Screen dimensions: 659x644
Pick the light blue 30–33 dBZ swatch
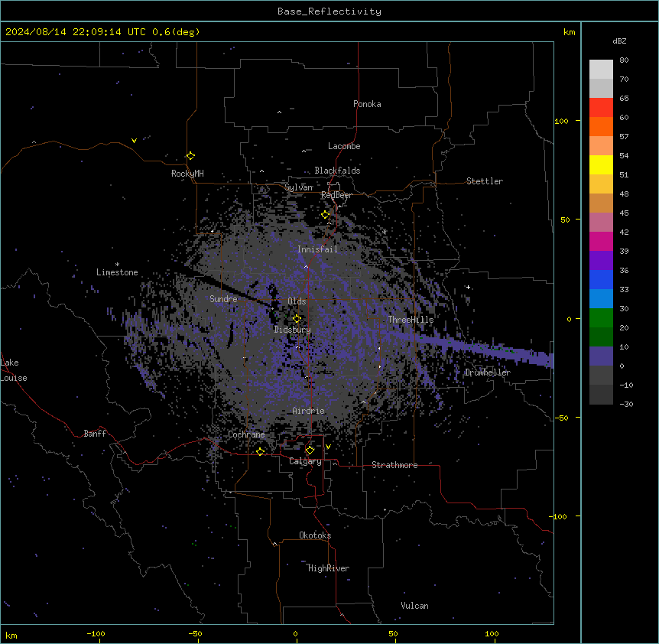pos(601,299)
